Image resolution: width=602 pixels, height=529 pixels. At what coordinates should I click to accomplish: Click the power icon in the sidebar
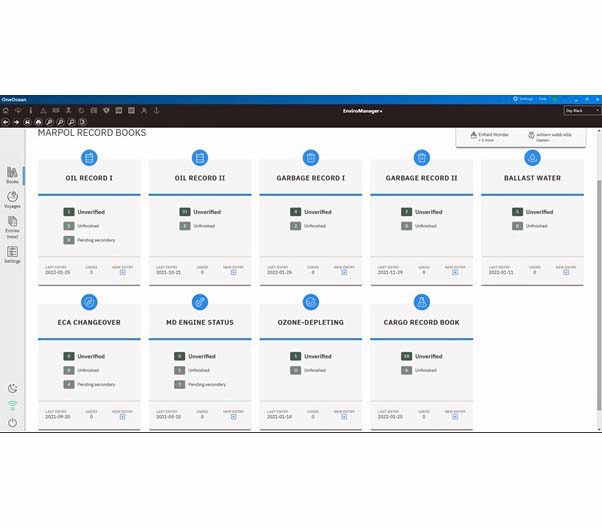[12, 423]
